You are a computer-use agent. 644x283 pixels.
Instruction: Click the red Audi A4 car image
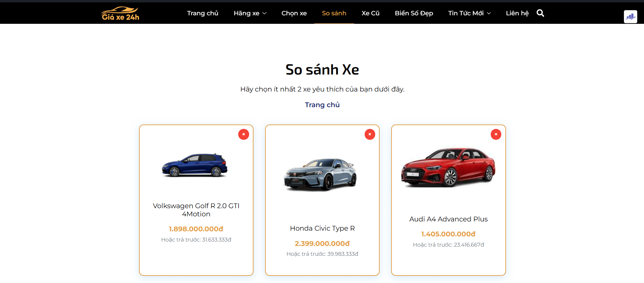pyautogui.click(x=448, y=167)
